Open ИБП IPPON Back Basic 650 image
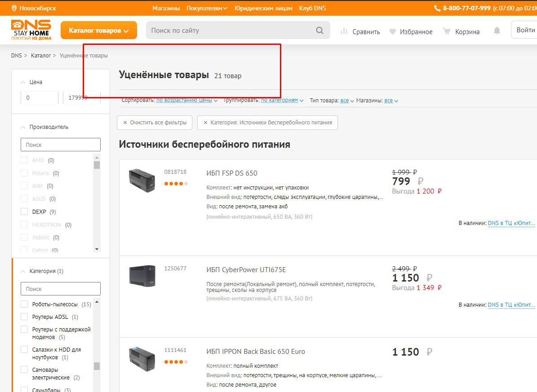 pyautogui.click(x=142, y=359)
